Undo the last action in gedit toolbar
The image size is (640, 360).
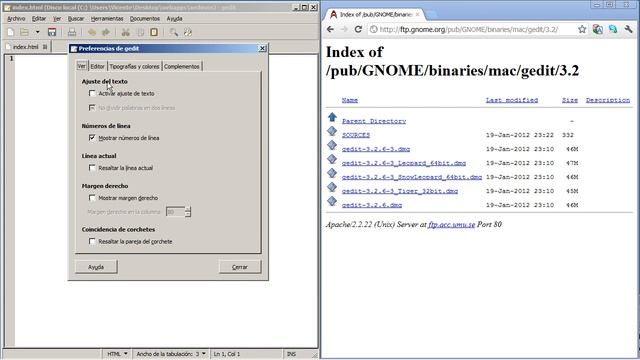coord(92,32)
